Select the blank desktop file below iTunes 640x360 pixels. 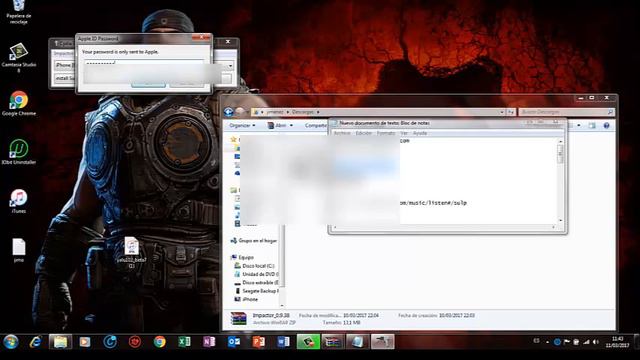(18, 250)
